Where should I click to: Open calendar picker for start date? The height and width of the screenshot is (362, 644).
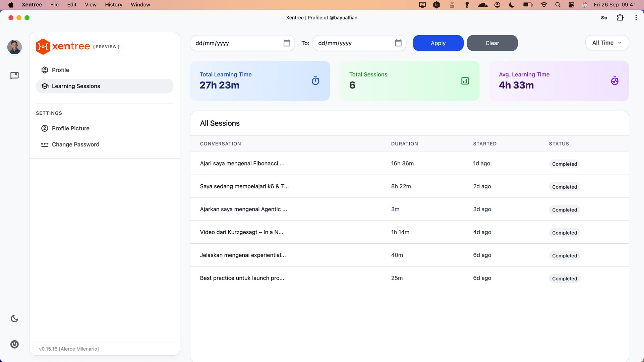click(x=287, y=43)
